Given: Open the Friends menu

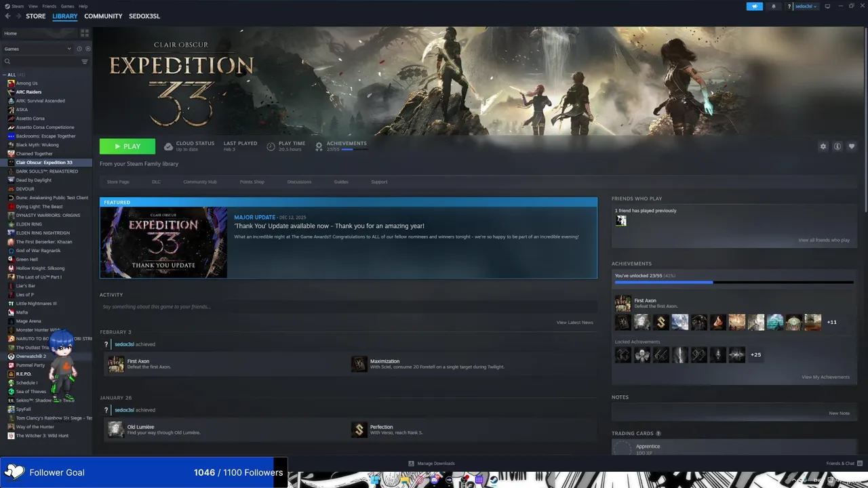Looking at the screenshot, I should pyautogui.click(x=50, y=6).
